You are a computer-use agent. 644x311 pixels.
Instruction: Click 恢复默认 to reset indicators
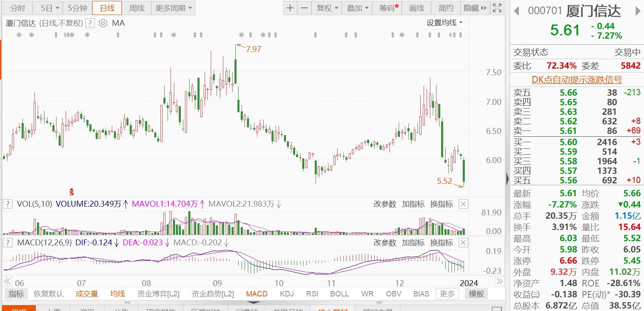[x=49, y=294]
